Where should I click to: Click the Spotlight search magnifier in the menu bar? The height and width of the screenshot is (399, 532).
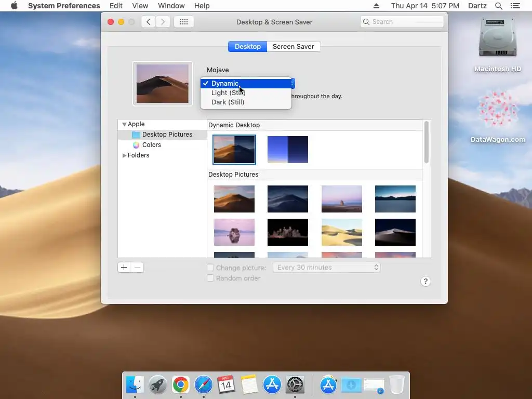[x=498, y=6]
